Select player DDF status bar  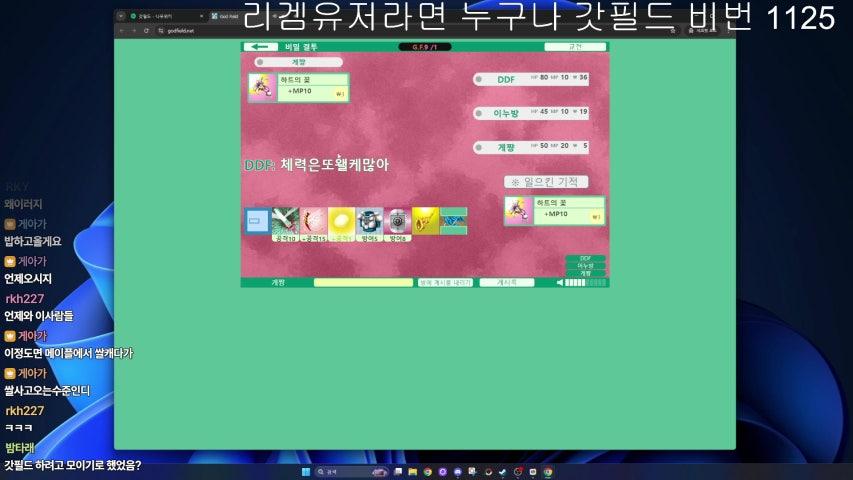coord(531,79)
